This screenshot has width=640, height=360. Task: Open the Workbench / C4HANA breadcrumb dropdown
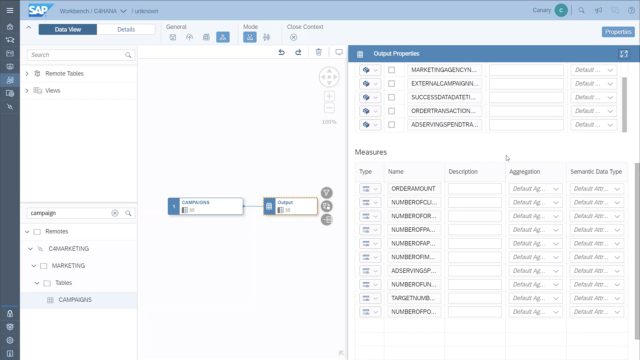(x=123, y=11)
